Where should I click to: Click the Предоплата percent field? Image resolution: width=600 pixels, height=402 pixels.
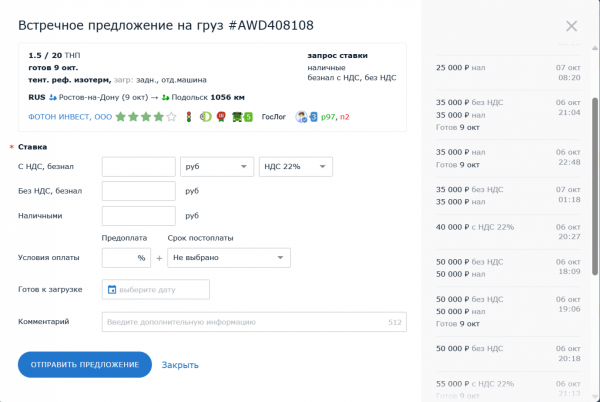(126, 258)
